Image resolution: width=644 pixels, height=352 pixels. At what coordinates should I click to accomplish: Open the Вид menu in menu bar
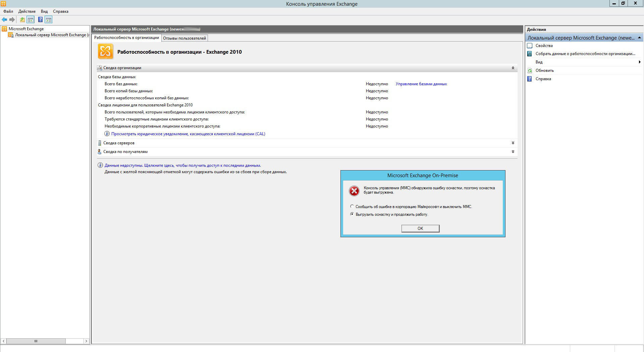44,11
